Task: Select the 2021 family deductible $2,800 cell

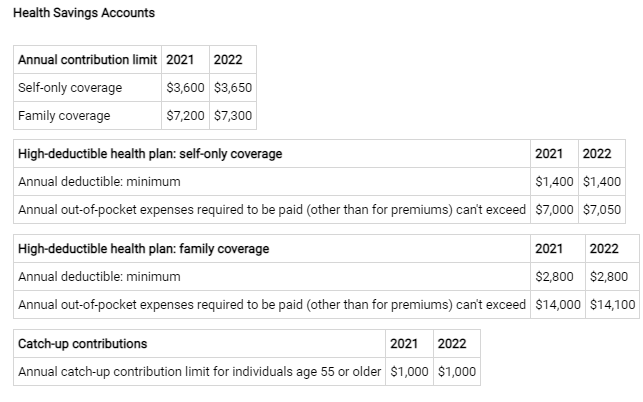Action: 554,276
